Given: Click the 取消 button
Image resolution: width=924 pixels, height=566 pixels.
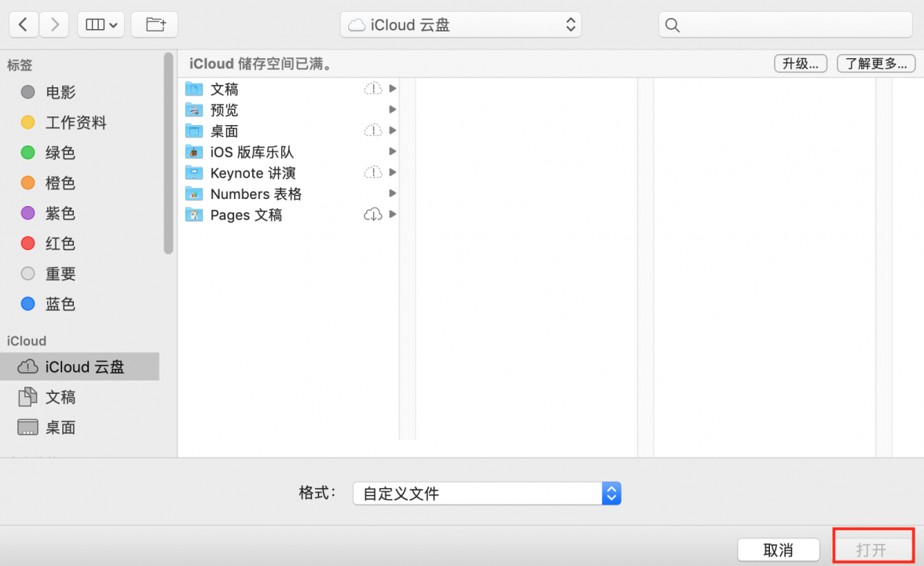Looking at the screenshot, I should coord(779,550).
